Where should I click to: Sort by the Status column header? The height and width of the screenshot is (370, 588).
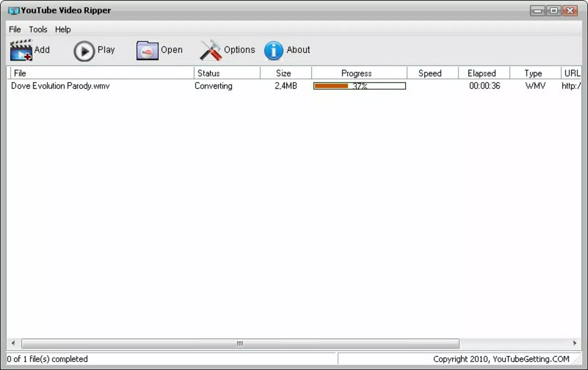coord(227,73)
